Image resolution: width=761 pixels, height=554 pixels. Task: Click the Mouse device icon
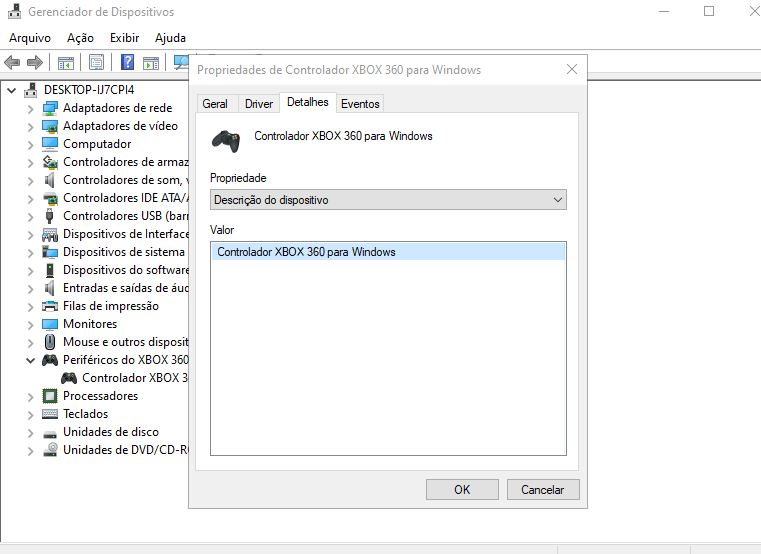[50, 342]
